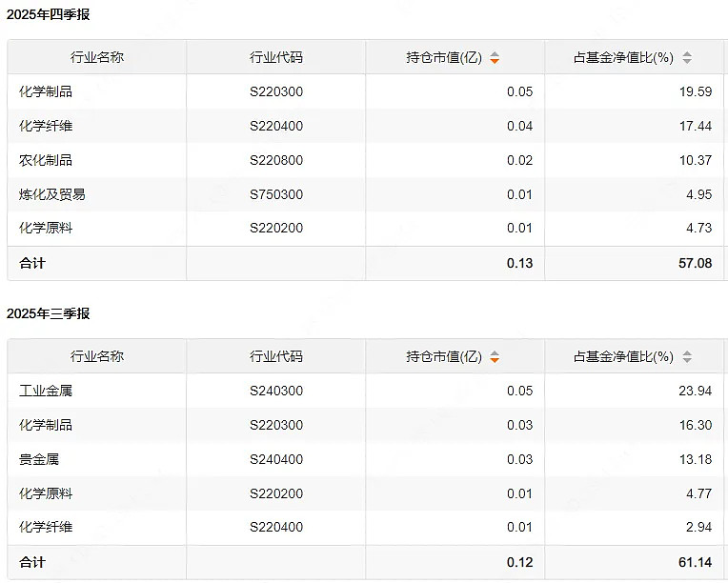Select 化学纤维 in the 四季报 table
Image resolution: width=728 pixels, height=583 pixels.
coord(46,126)
